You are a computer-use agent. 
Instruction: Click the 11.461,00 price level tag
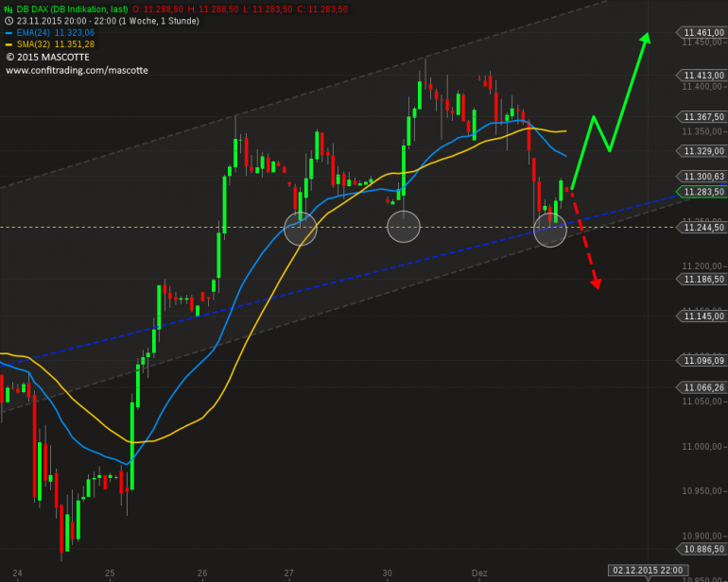point(701,32)
